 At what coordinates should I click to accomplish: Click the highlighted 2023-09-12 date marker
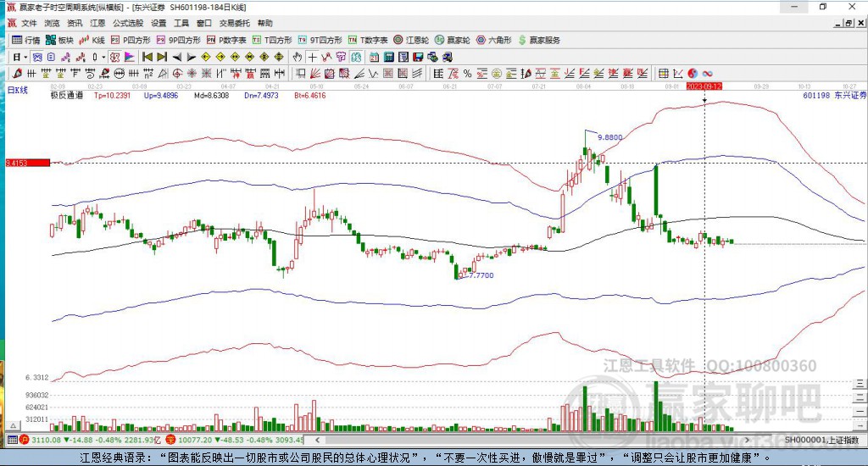704,86
